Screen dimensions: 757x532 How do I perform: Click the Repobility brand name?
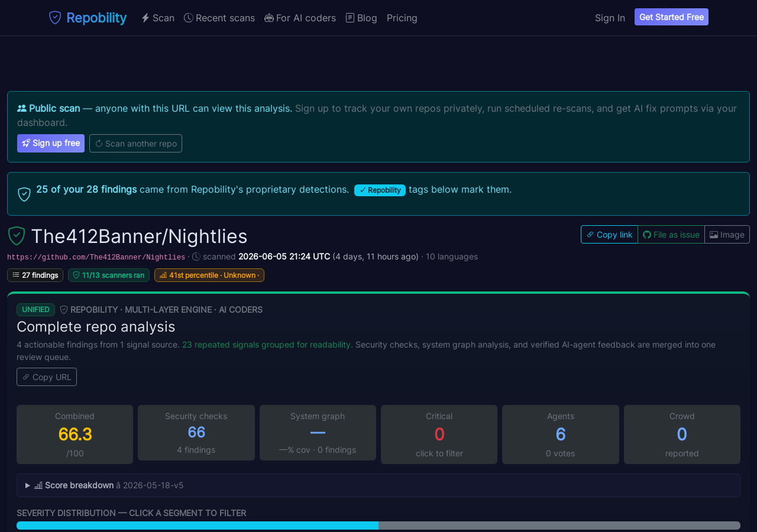click(x=96, y=18)
